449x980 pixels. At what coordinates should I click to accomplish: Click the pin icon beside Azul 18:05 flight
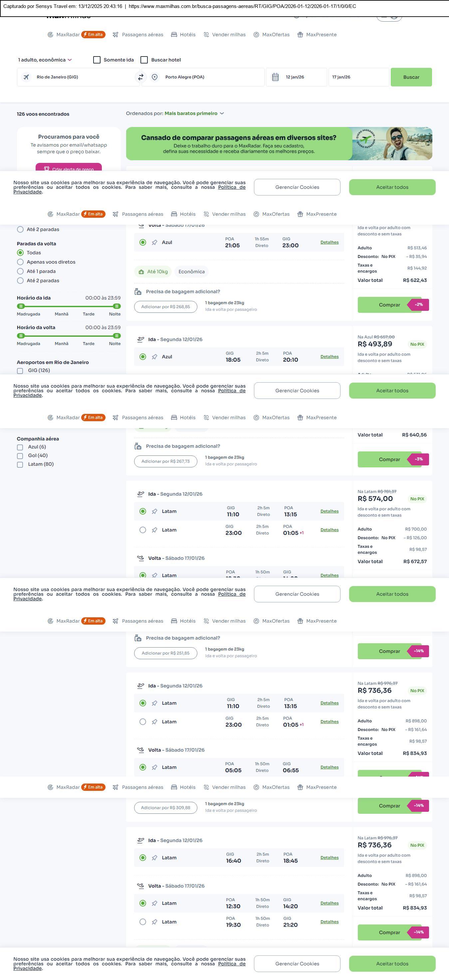point(155,357)
